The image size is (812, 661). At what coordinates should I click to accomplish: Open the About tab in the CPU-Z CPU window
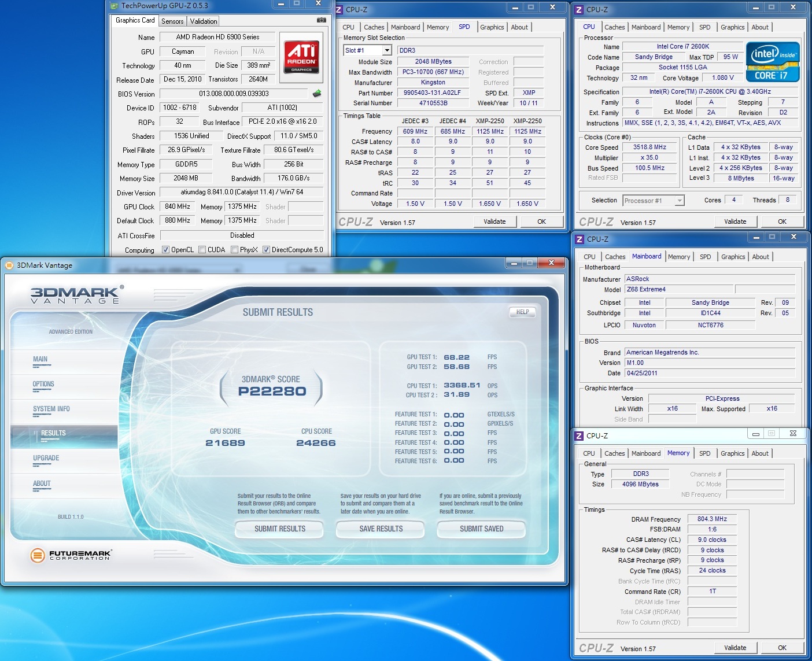[x=760, y=27]
